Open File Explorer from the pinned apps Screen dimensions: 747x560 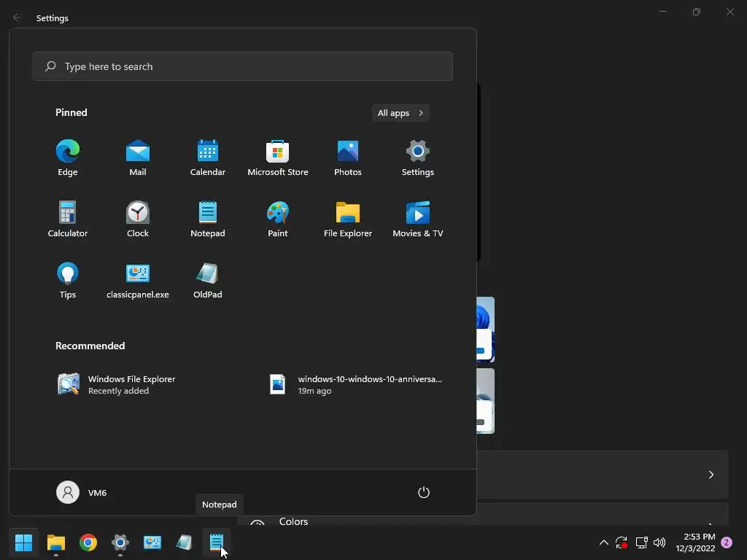[x=348, y=219]
